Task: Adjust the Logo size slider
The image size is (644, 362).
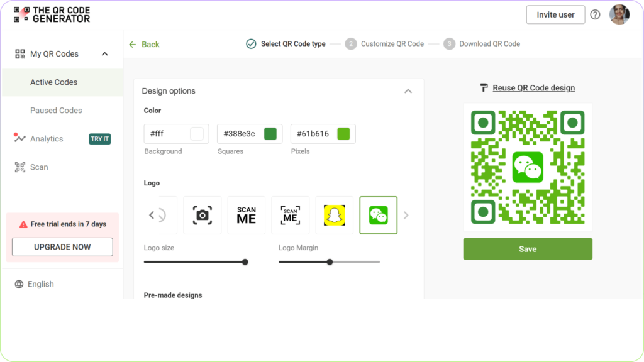Action: point(245,262)
